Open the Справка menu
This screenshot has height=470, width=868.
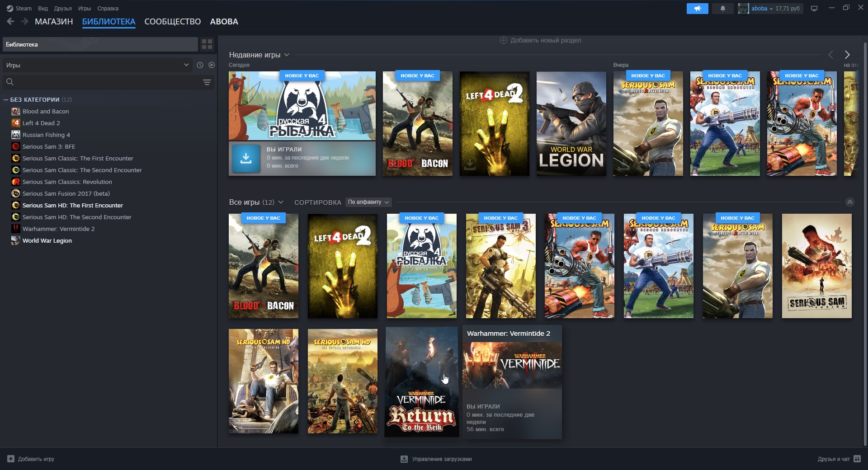pyautogui.click(x=108, y=9)
